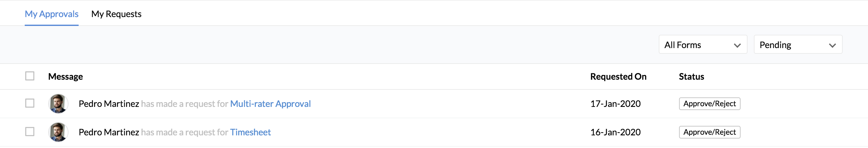Screen dimensions: 868x148
Task: Open the My Requests tab
Action: (x=116, y=14)
